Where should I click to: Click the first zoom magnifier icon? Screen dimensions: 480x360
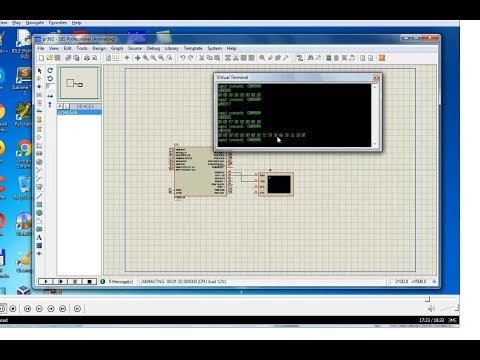[x=146, y=58]
